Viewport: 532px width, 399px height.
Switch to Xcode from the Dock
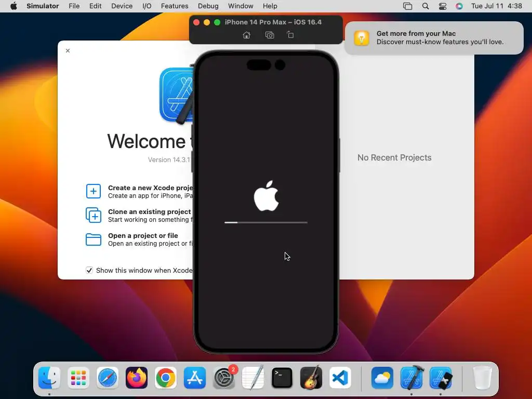pyautogui.click(x=411, y=378)
